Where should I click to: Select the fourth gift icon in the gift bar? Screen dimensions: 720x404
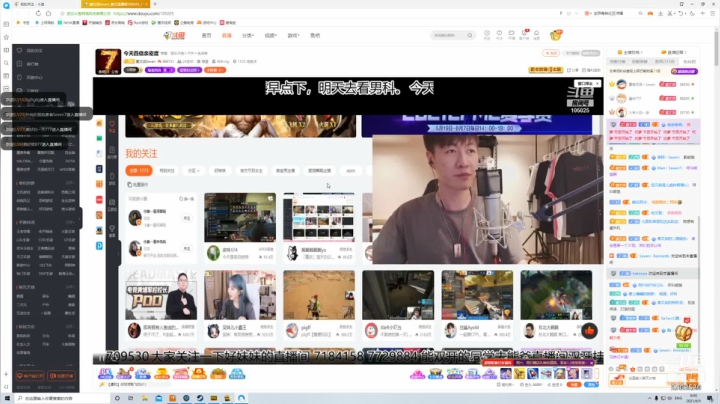click(162, 373)
